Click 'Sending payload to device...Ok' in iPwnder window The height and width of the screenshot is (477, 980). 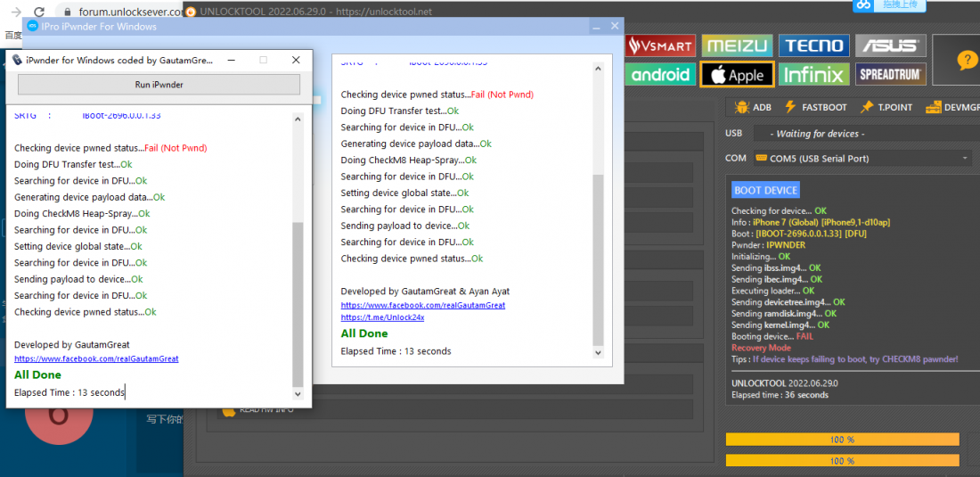click(x=78, y=279)
